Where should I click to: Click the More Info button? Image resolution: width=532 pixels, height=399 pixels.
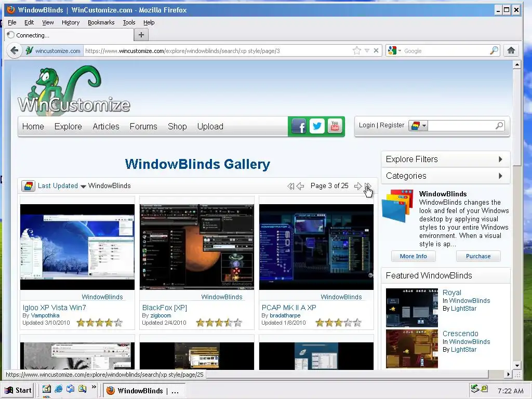413,256
